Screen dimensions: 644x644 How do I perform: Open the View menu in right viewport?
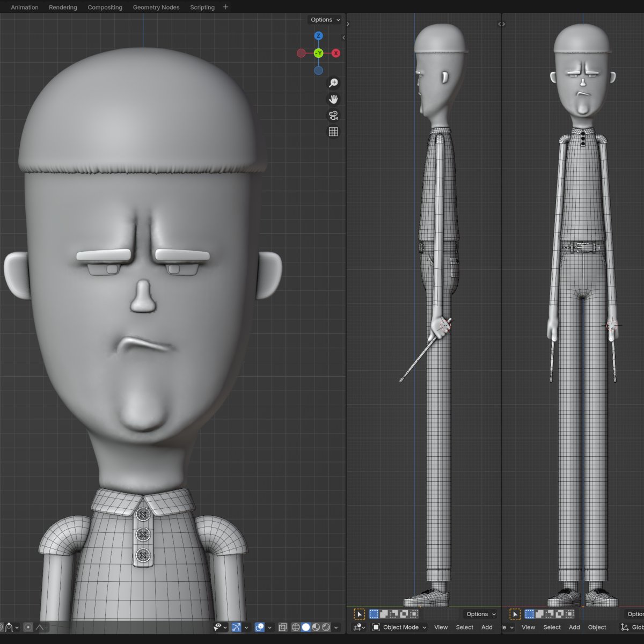pyautogui.click(x=528, y=627)
